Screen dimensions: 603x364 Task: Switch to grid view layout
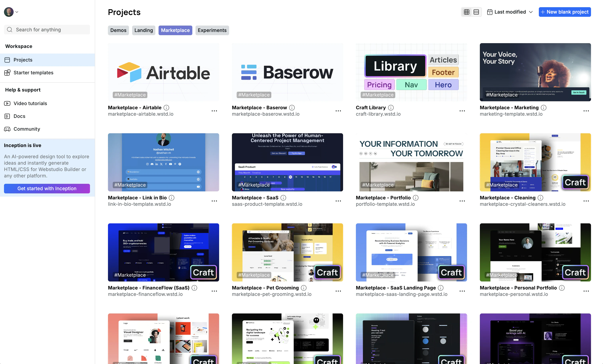[x=466, y=12]
